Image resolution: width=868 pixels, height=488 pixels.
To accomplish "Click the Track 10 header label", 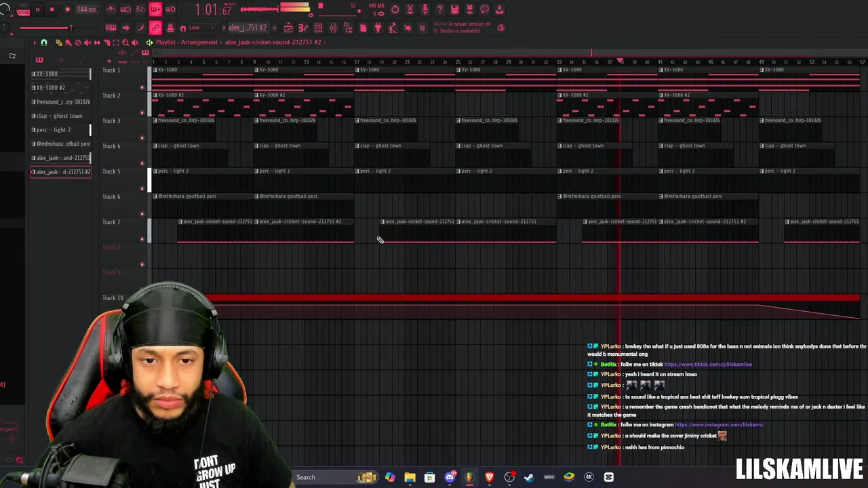I will coord(113,298).
